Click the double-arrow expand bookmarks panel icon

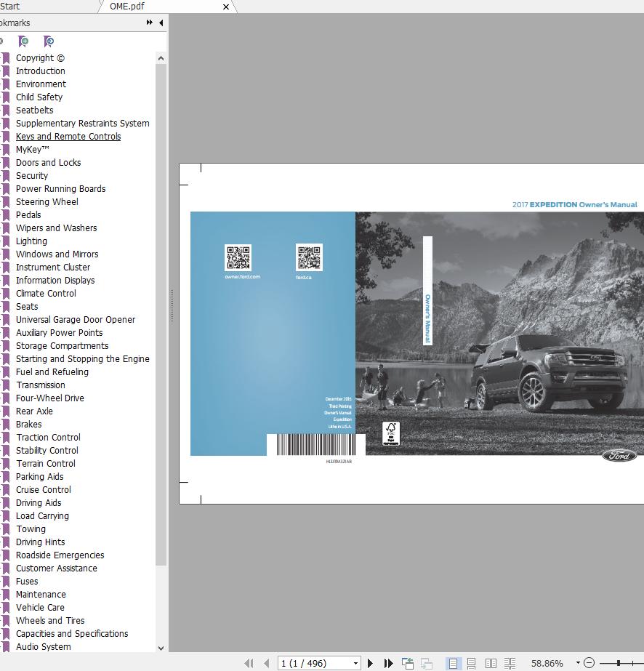point(149,23)
